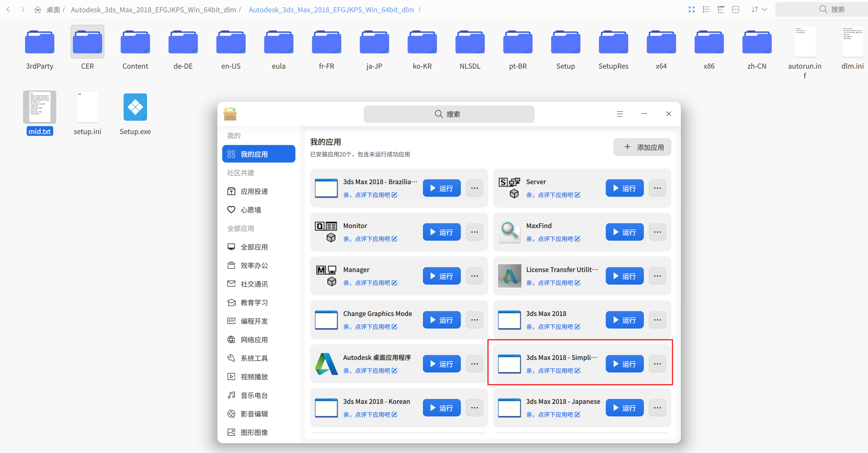The width and height of the screenshot is (868, 453).
Task: Switch file manager to list view
Action: 706,9
